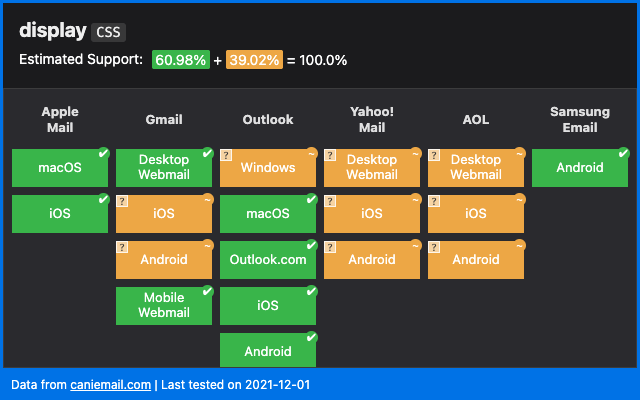Viewport: 640px width, 400px height.
Task: Click partial badge on Gmail iOS cell
Action: [x=208, y=199]
